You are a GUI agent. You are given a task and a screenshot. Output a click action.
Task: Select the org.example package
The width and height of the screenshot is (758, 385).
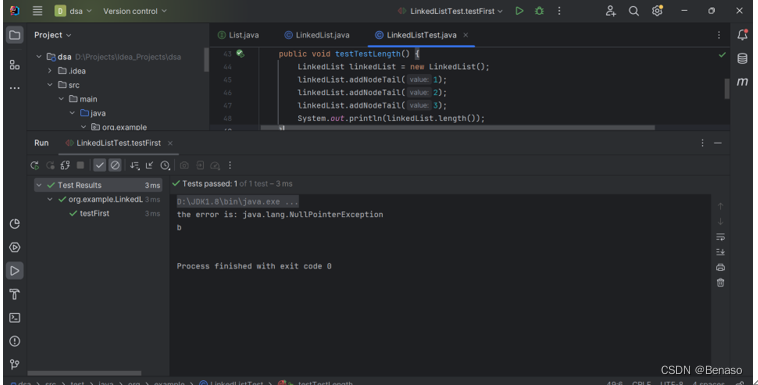(119, 127)
